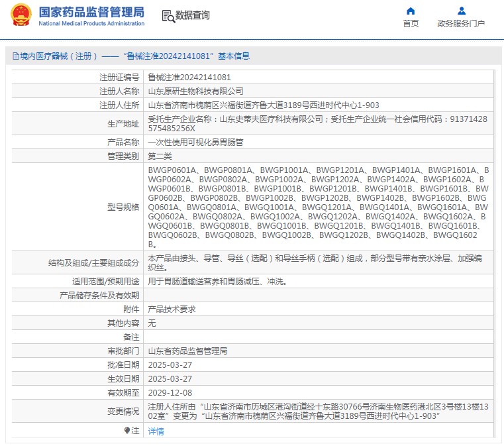Click registrant address containing 西进时代中心1-903
Image resolution: width=504 pixels, height=448 pixels.
point(264,105)
